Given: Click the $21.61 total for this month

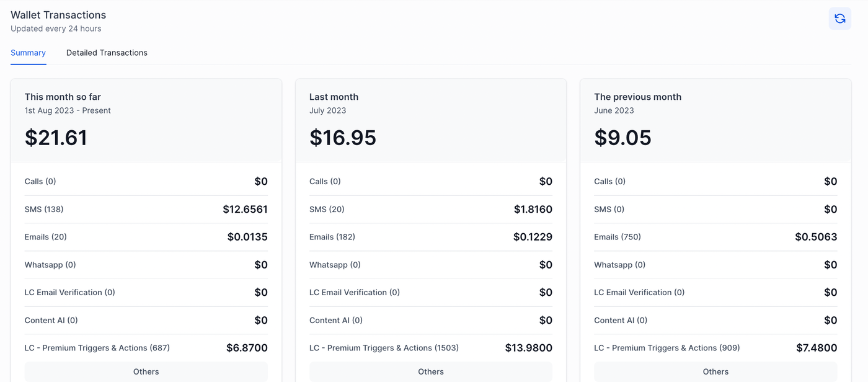Looking at the screenshot, I should click(56, 138).
